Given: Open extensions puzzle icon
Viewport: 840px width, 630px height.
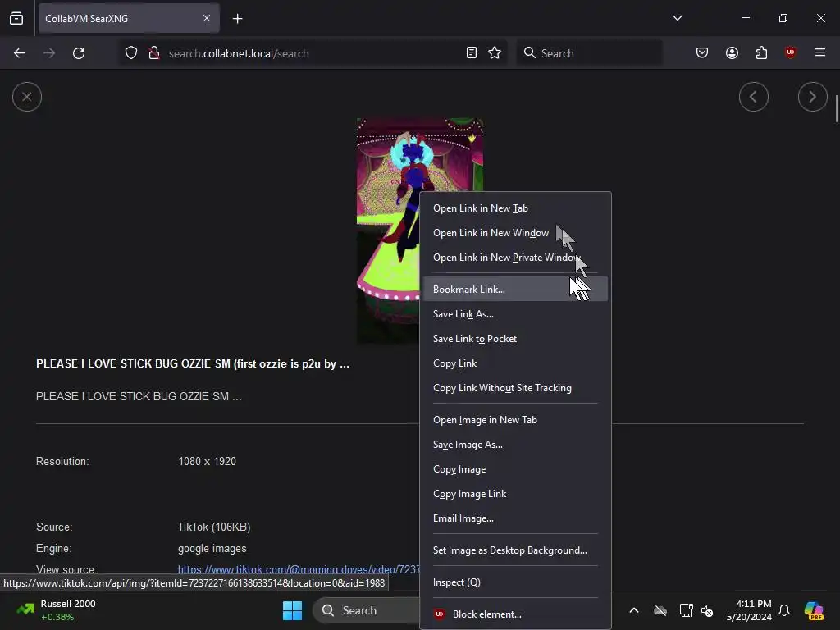Looking at the screenshot, I should 761,53.
